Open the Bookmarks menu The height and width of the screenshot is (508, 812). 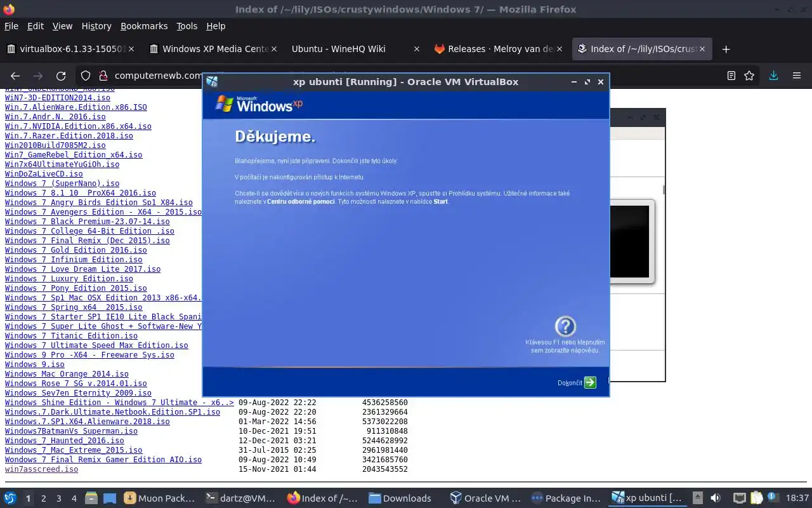144,26
